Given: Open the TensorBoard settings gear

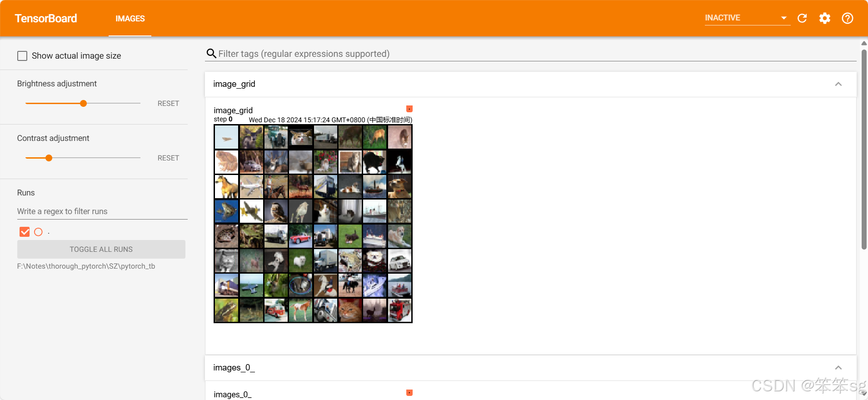Looking at the screenshot, I should point(825,18).
